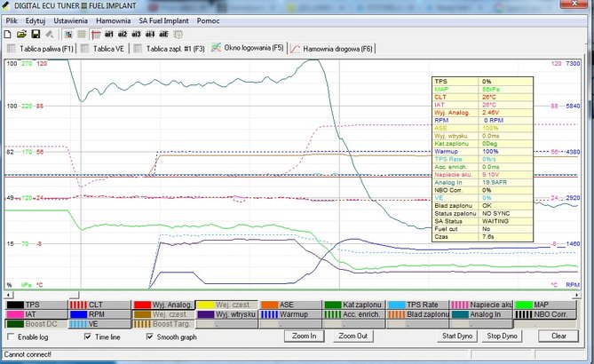
Task: Open the Pomoc menu
Action: pos(208,20)
